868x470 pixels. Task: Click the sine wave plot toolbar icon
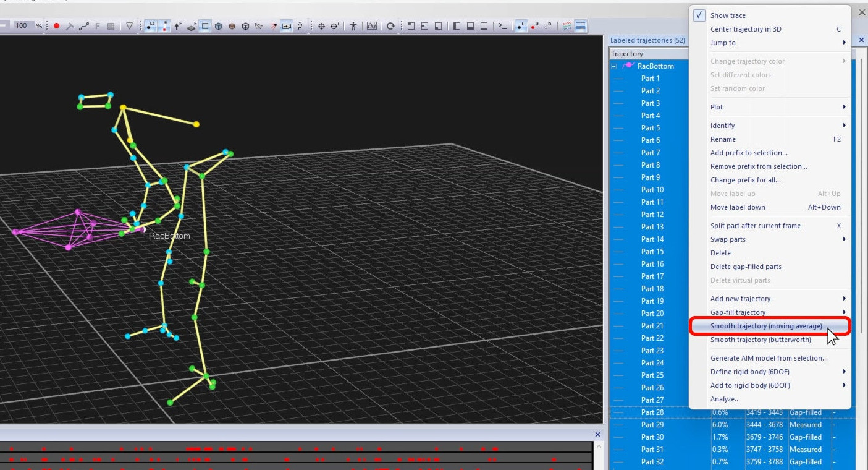[x=372, y=26]
